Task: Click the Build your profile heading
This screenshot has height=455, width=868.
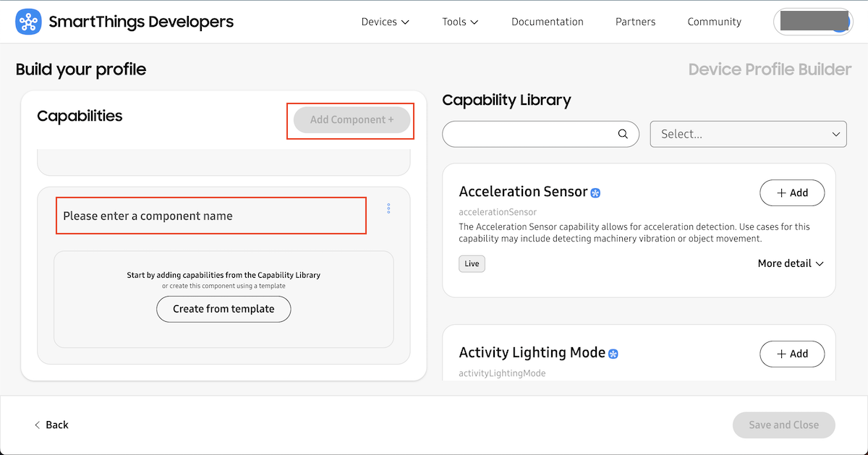Action: (81, 69)
